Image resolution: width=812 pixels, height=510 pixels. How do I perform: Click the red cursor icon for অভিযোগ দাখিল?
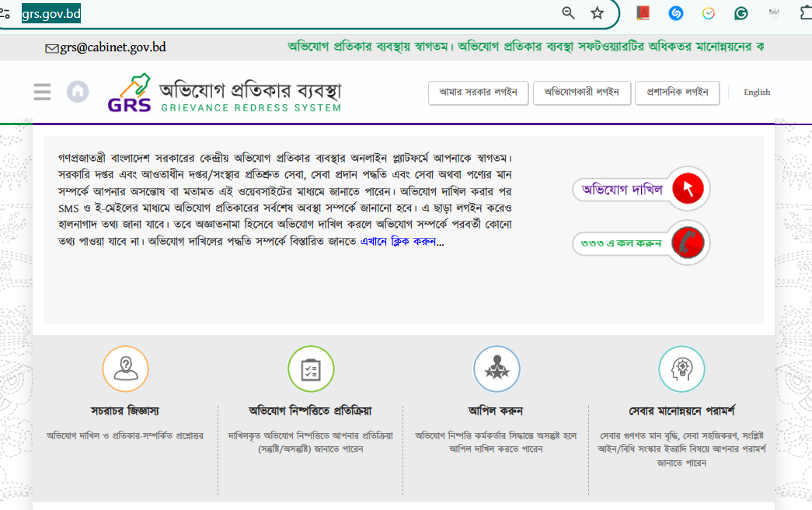click(x=688, y=188)
